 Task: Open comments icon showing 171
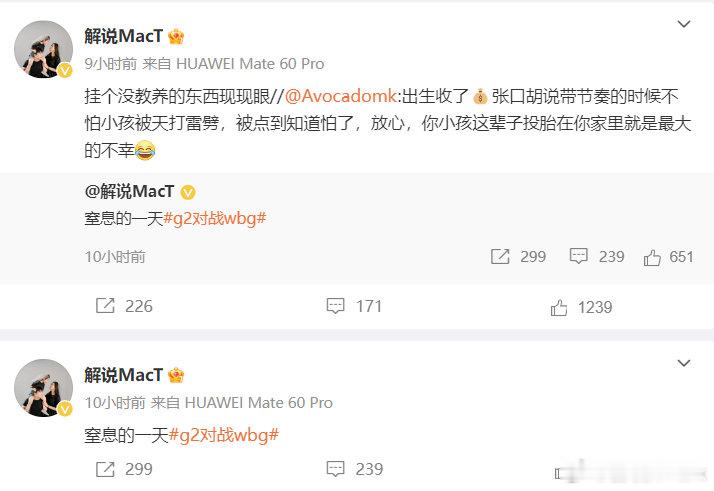(x=336, y=306)
